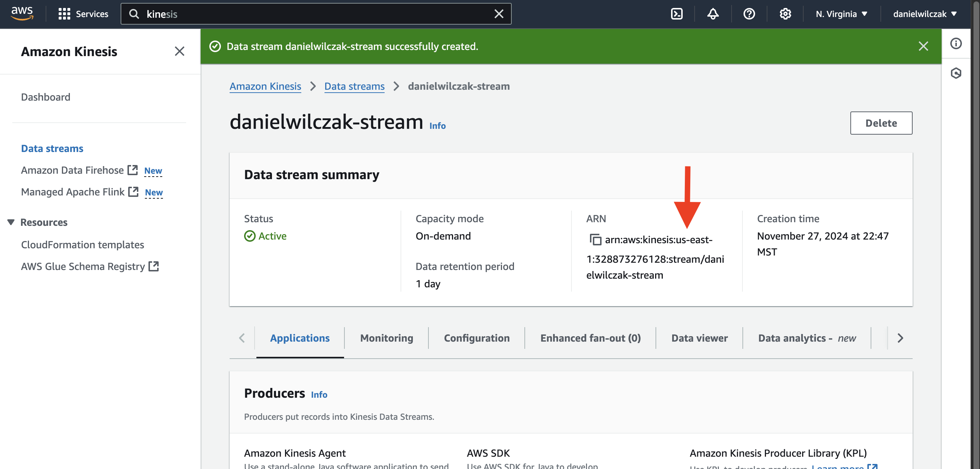Show more tabs with right chevron

[900, 338]
